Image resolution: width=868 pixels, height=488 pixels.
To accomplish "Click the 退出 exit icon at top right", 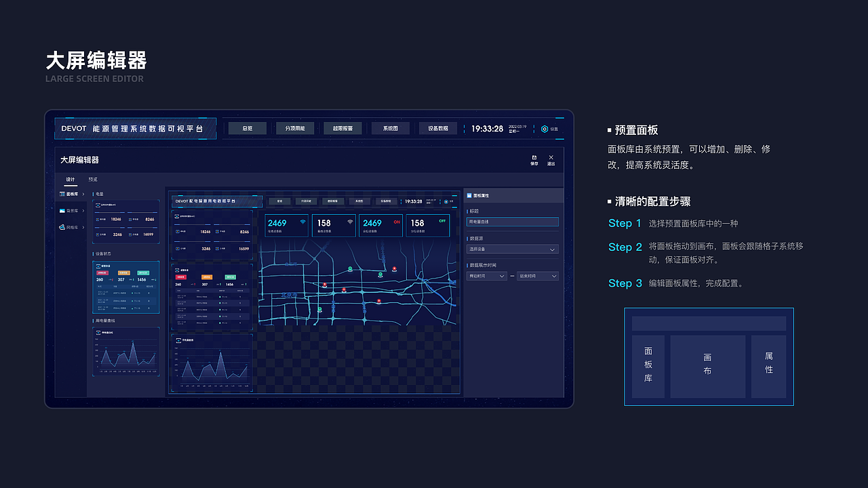I will coord(551,157).
